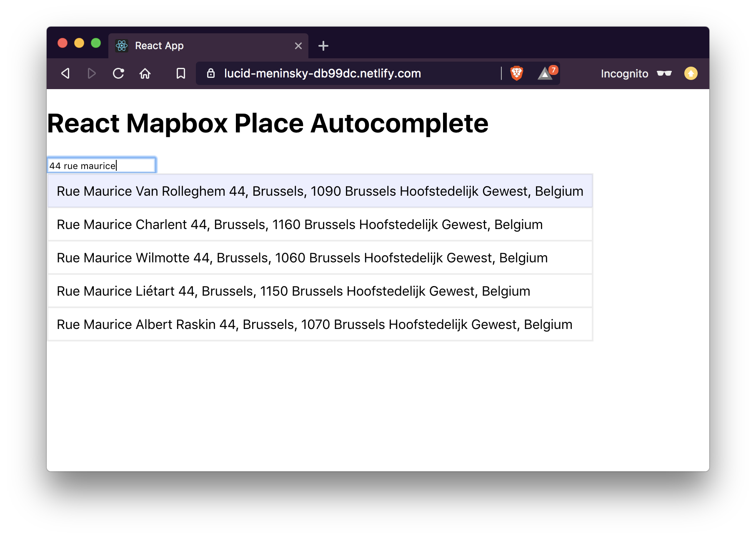
Task: Click the Incognito sunglasses icon
Action: [663, 73]
